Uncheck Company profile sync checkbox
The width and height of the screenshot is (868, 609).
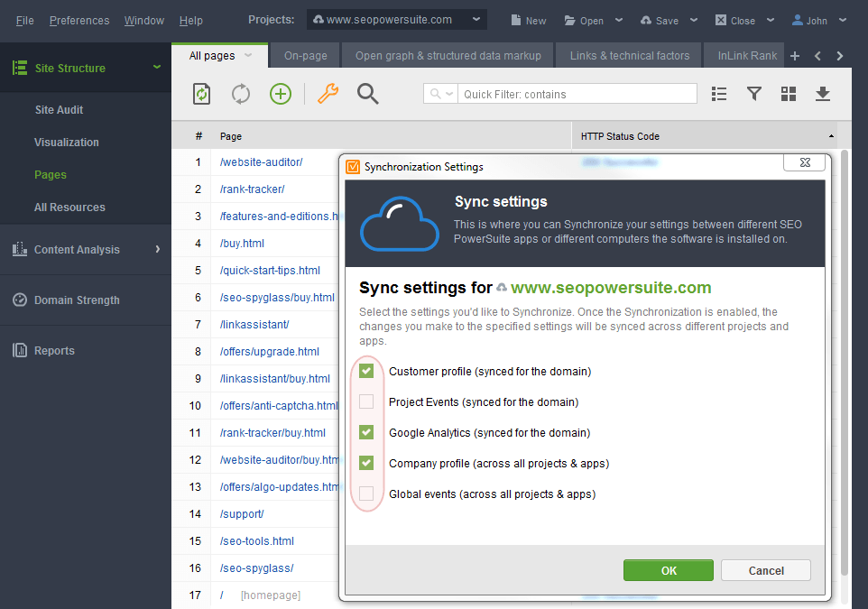(366, 463)
